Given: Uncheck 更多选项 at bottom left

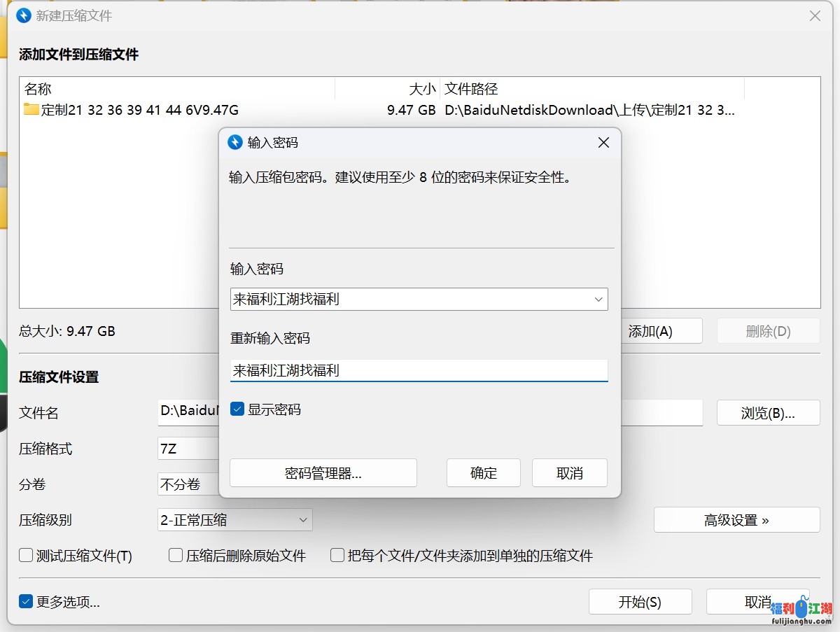Looking at the screenshot, I should (x=26, y=601).
